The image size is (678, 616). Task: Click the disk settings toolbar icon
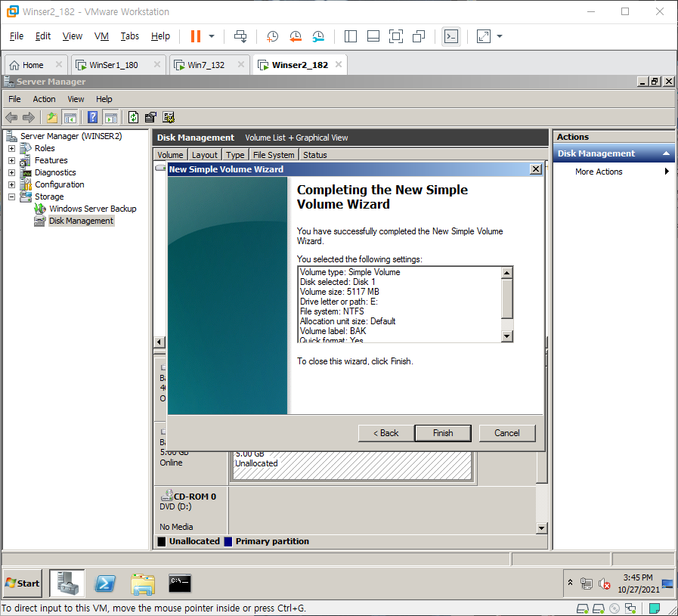point(169,117)
